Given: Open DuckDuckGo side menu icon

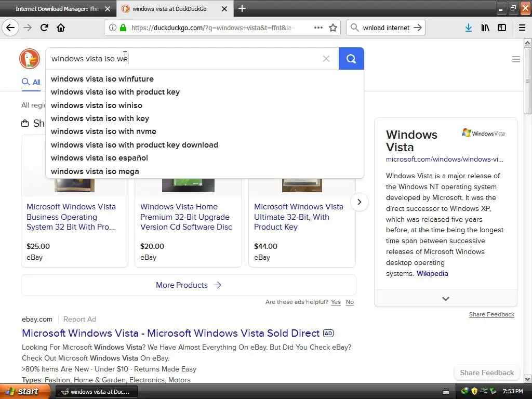Looking at the screenshot, I should 516,59.
